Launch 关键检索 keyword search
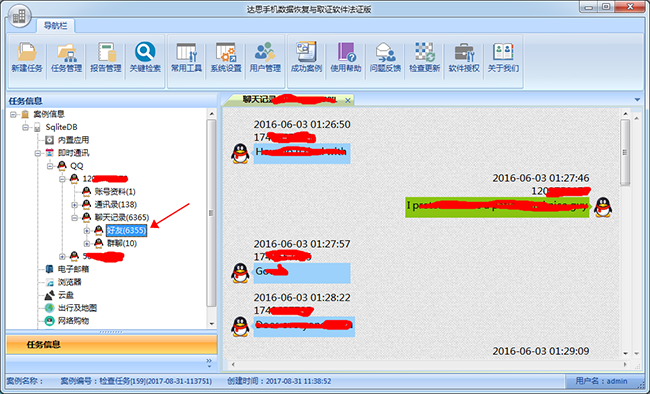Image resolution: width=650 pixels, height=394 pixels. point(145,57)
